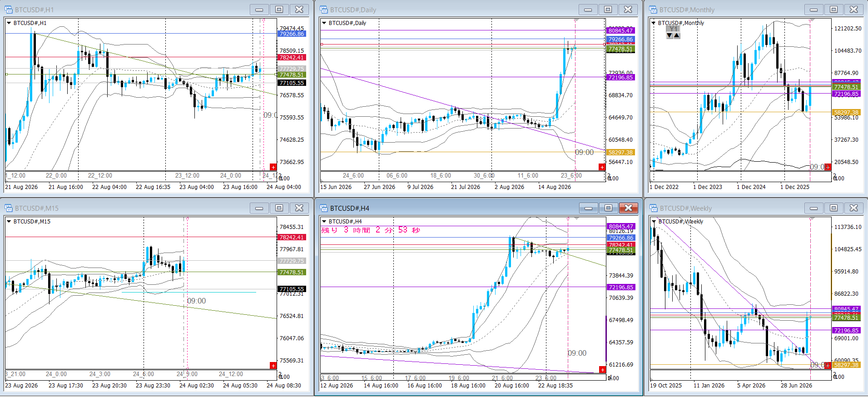Expand the triangle beside BTCUSD#,H1 chart label

[9, 23]
